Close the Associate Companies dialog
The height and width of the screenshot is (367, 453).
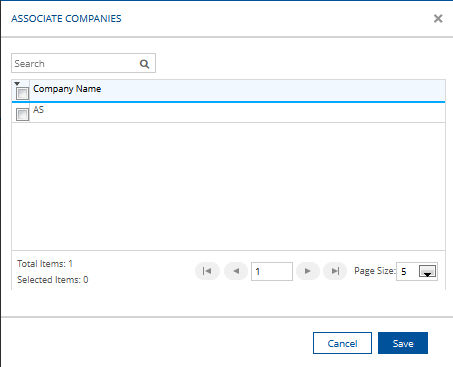(438, 18)
